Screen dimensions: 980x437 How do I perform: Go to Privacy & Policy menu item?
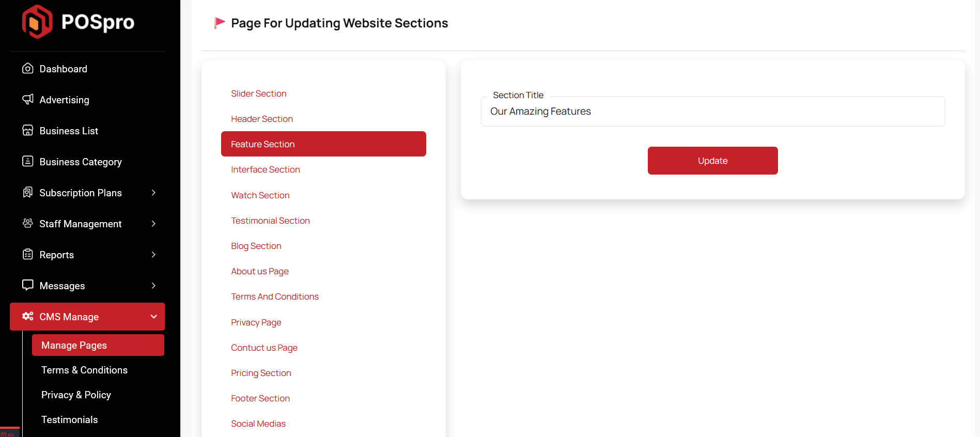[x=76, y=395]
